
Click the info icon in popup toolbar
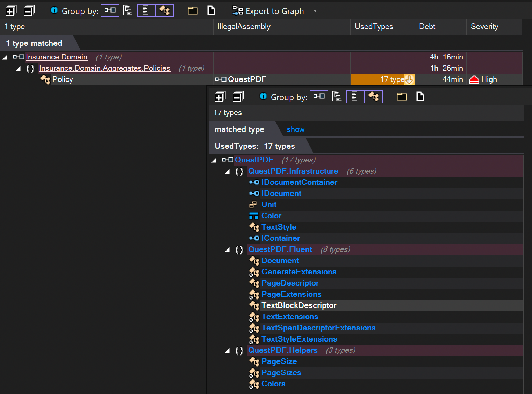[x=263, y=96]
